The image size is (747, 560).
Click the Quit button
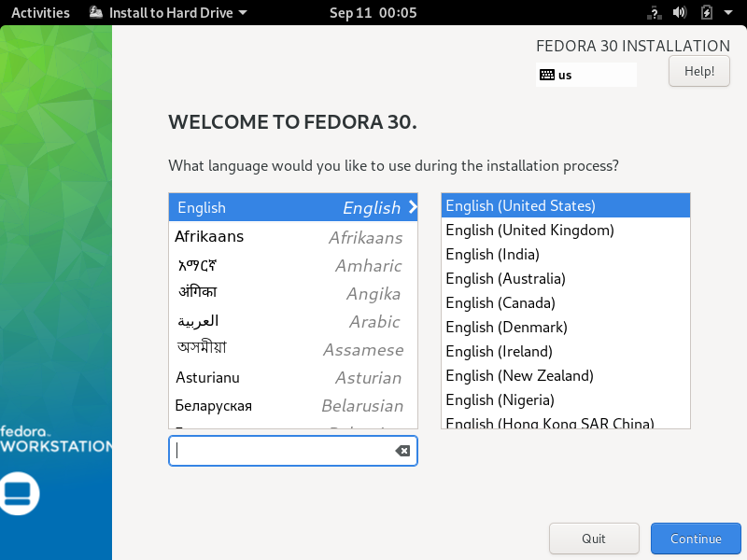[x=594, y=539]
